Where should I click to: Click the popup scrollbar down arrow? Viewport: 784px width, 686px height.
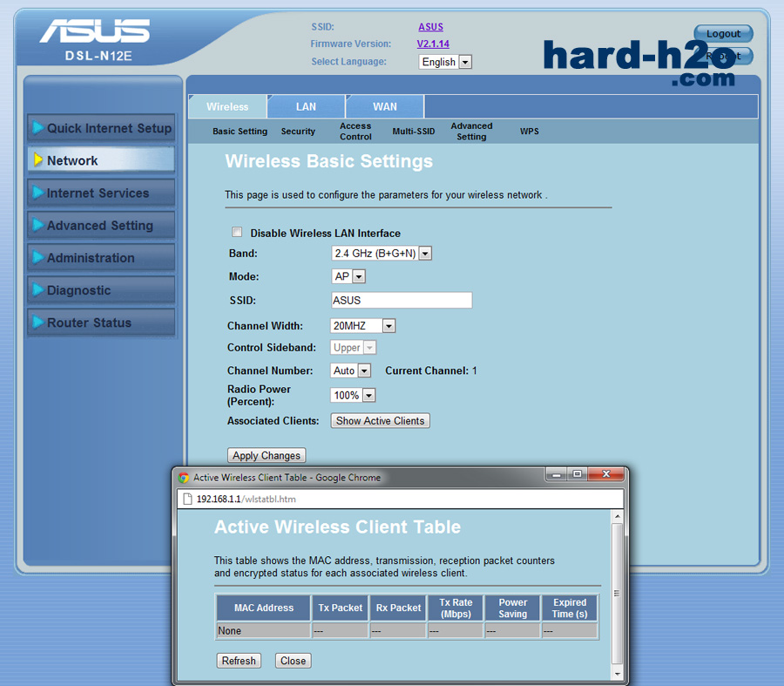(617, 674)
